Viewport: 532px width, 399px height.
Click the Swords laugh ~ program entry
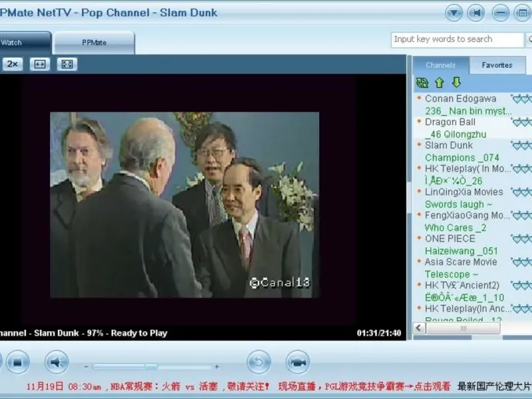(x=458, y=204)
